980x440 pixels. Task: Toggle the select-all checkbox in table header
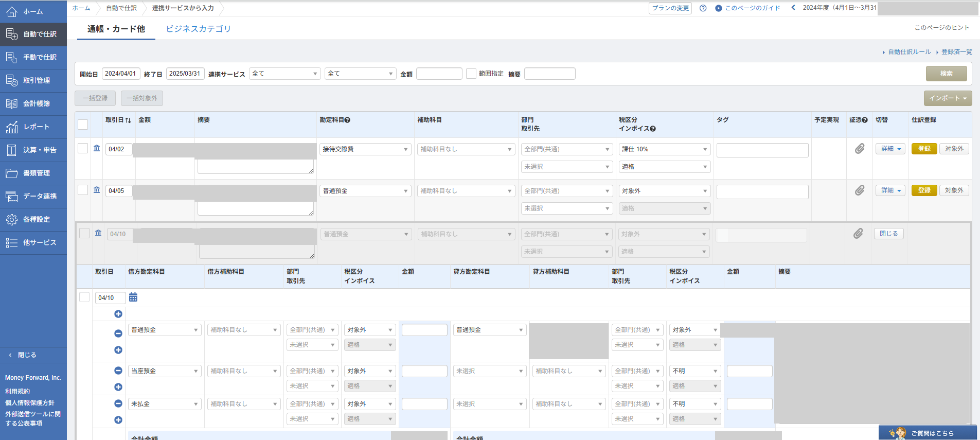click(83, 124)
